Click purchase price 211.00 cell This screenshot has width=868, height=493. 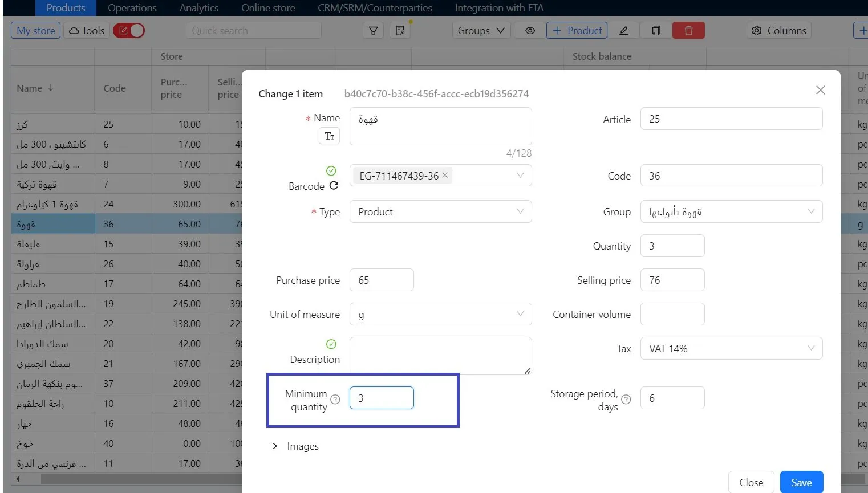pos(180,404)
